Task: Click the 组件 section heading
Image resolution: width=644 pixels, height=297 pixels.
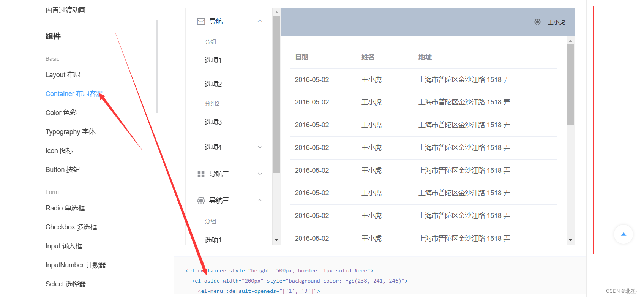Action: pyautogui.click(x=53, y=36)
